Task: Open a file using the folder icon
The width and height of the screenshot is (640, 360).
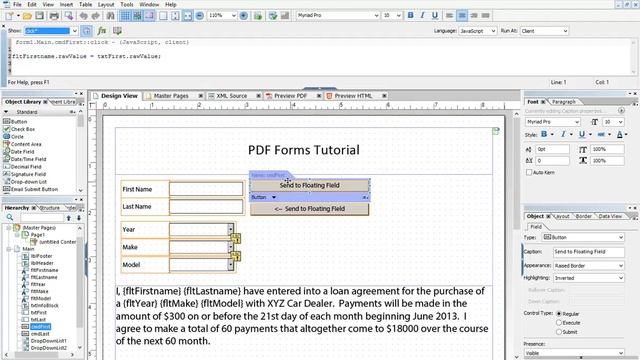Action: 27,16
